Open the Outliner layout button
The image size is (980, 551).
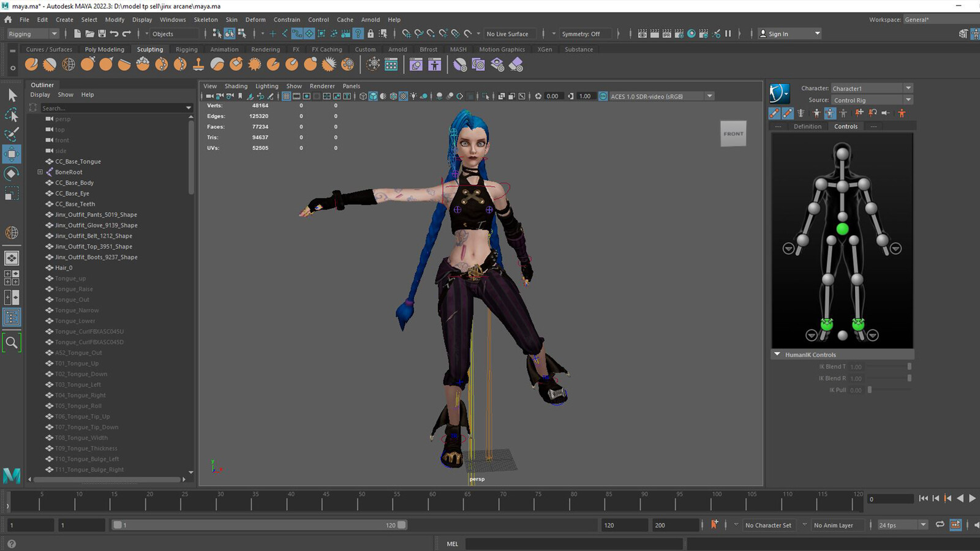tap(12, 317)
